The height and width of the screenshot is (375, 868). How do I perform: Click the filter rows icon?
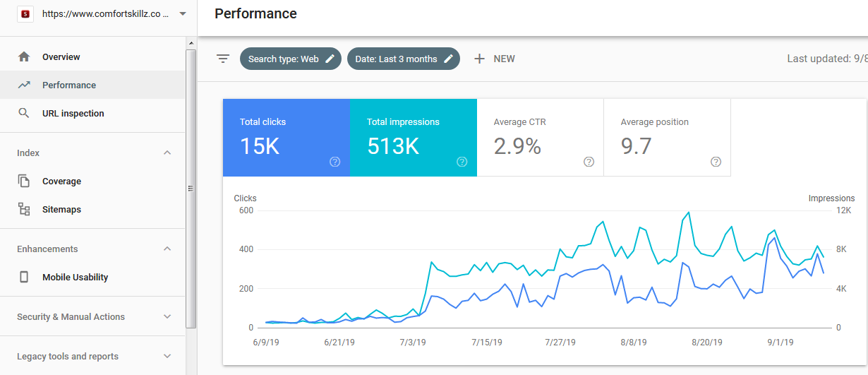coord(223,59)
